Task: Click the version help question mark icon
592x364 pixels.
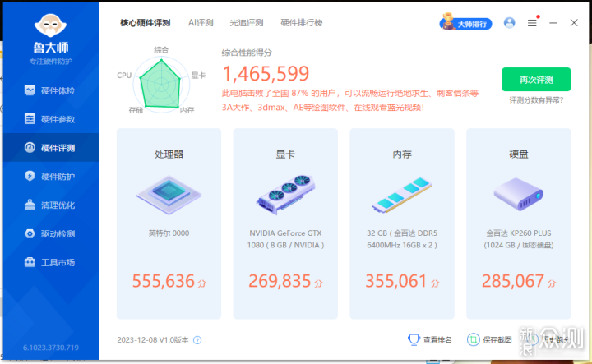Action: point(197,340)
